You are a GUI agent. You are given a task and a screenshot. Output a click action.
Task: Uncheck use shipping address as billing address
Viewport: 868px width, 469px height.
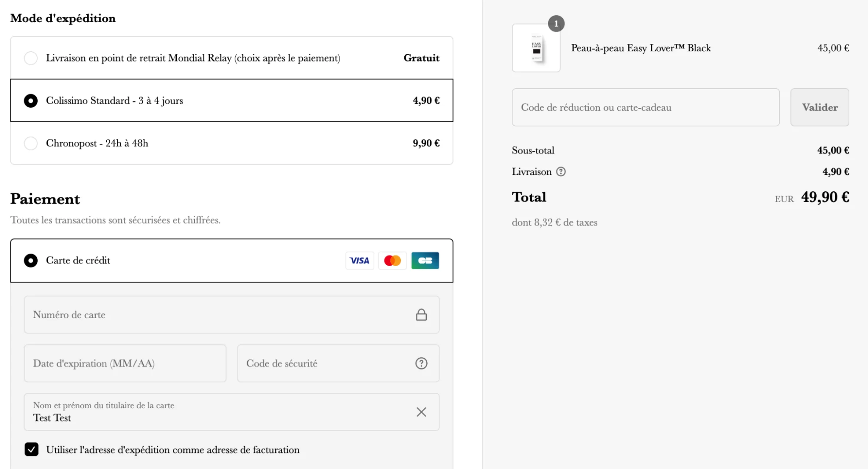click(x=31, y=449)
